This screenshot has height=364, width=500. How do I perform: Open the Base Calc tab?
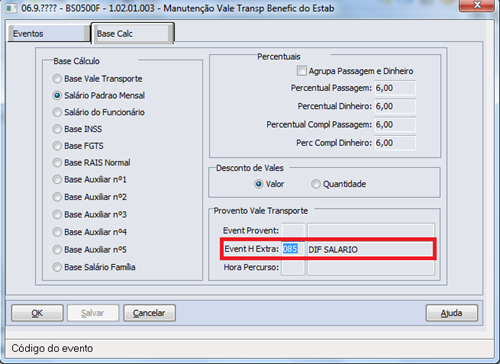pyautogui.click(x=133, y=33)
